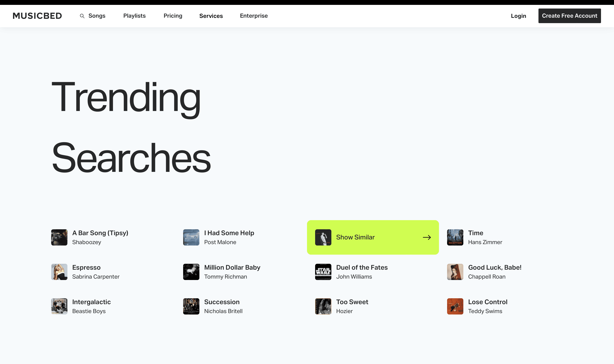Select the A Bar Song (Tipsy) title
The width and height of the screenshot is (614, 364).
coord(100,233)
